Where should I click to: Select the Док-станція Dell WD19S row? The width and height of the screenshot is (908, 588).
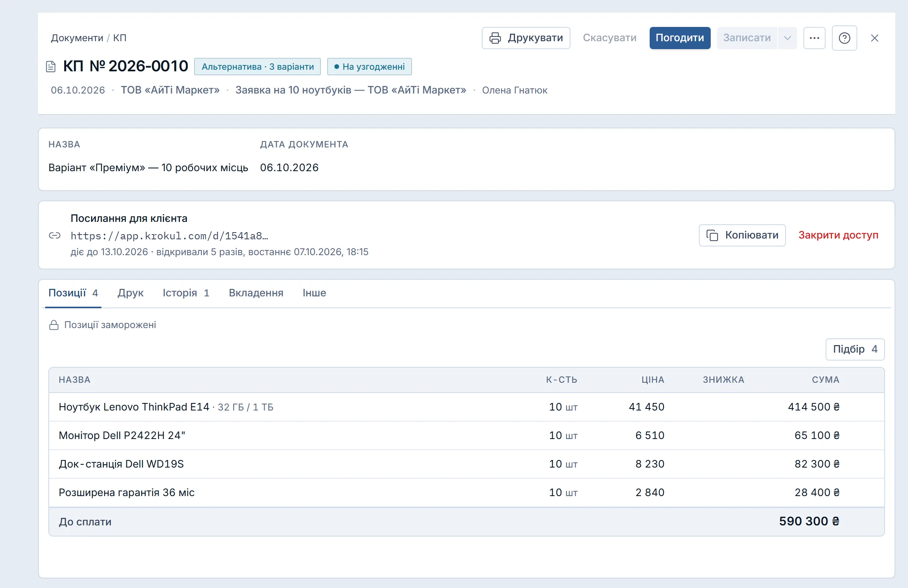point(466,464)
